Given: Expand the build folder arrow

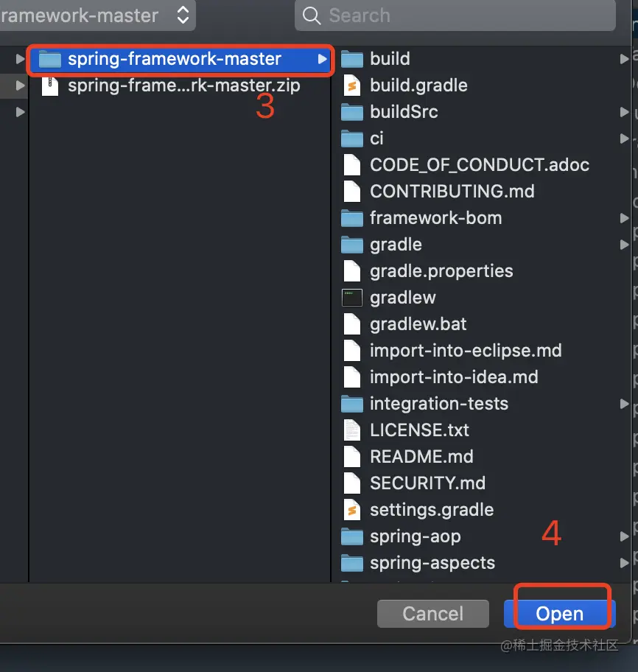Looking at the screenshot, I should (624, 59).
